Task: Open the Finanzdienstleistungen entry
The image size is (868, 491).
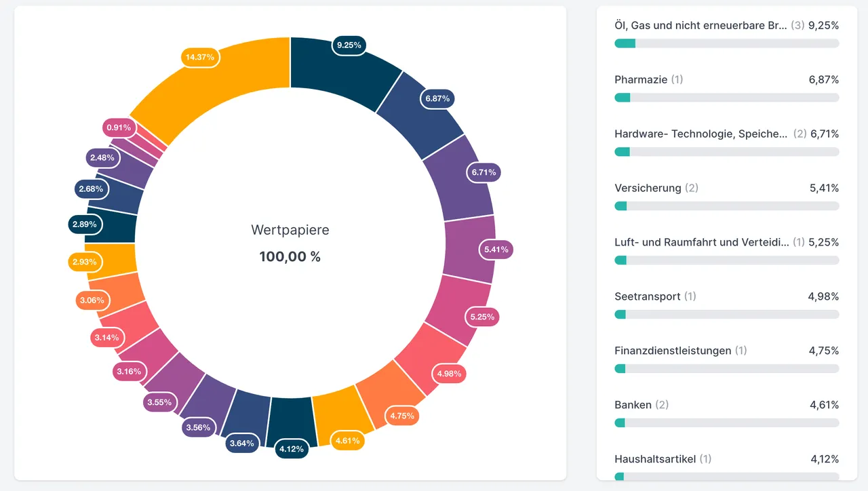Action: tap(726, 359)
